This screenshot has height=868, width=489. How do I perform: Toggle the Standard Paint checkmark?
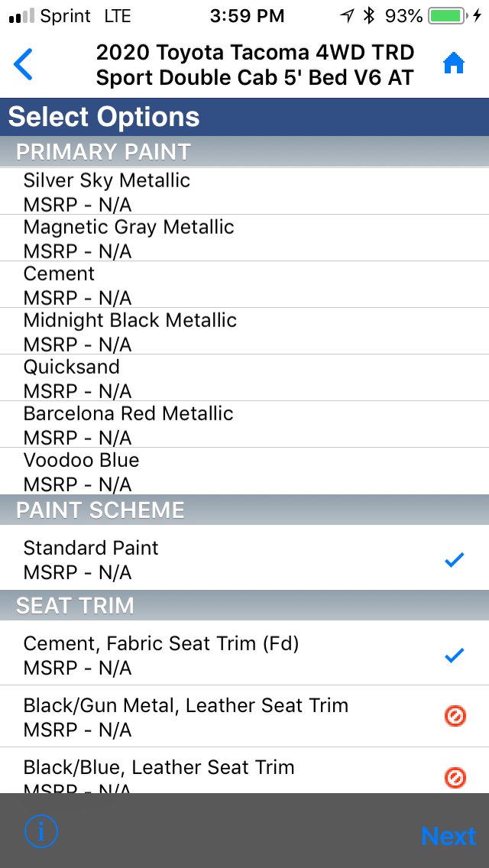(x=454, y=559)
